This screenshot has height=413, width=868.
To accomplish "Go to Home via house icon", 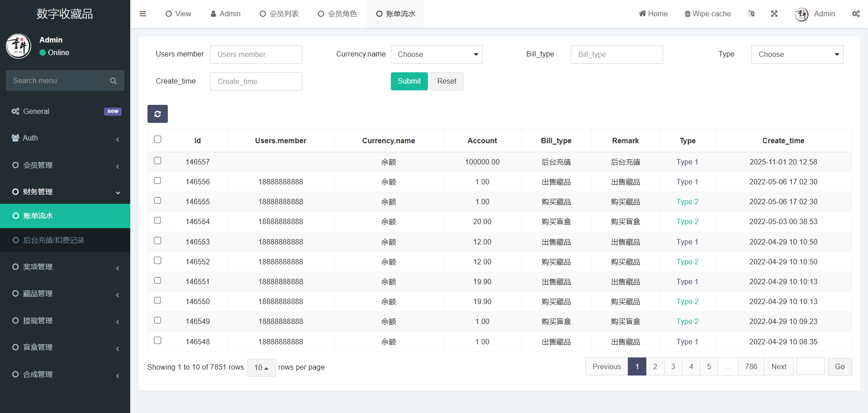I will pyautogui.click(x=642, y=14).
